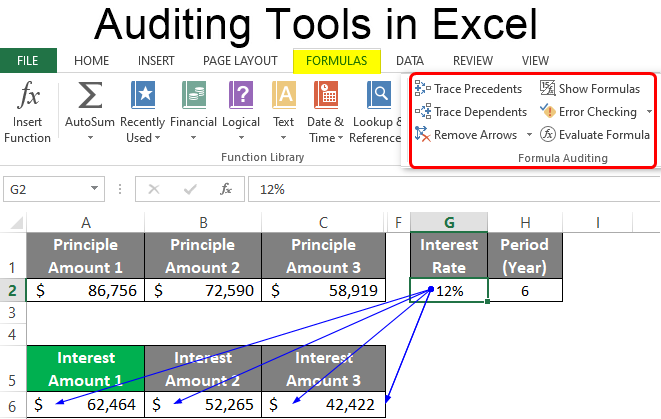Viewport: 661px width, 419px height.
Task: Switch to the REVIEW tab
Action: click(473, 61)
